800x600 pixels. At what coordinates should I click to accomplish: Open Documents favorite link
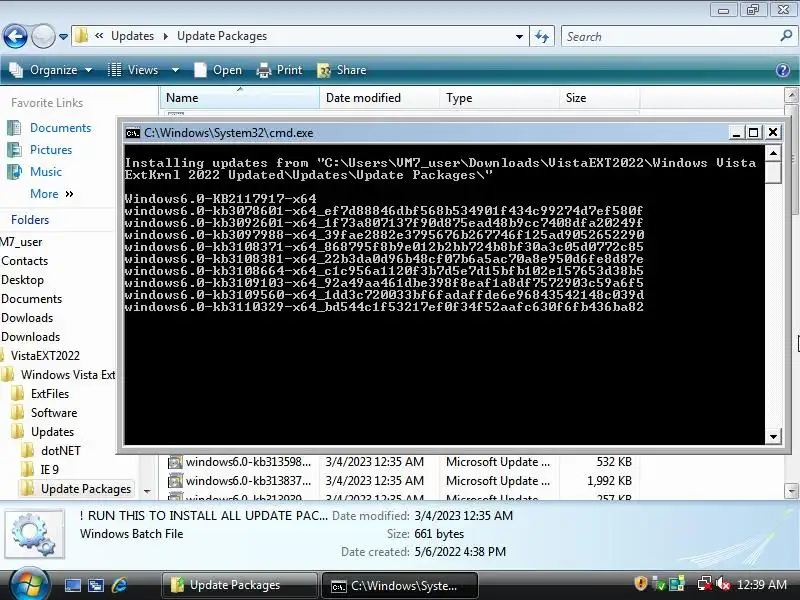49,128
